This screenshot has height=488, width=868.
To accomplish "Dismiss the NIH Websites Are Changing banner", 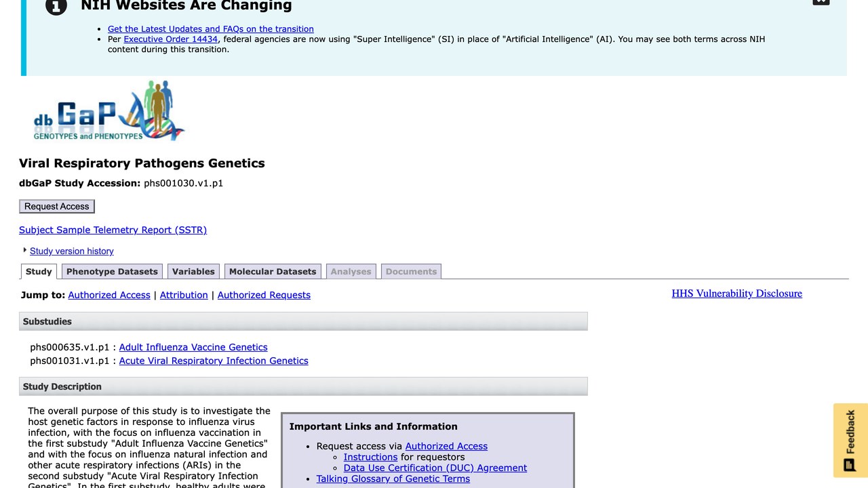I will tap(821, 2).
